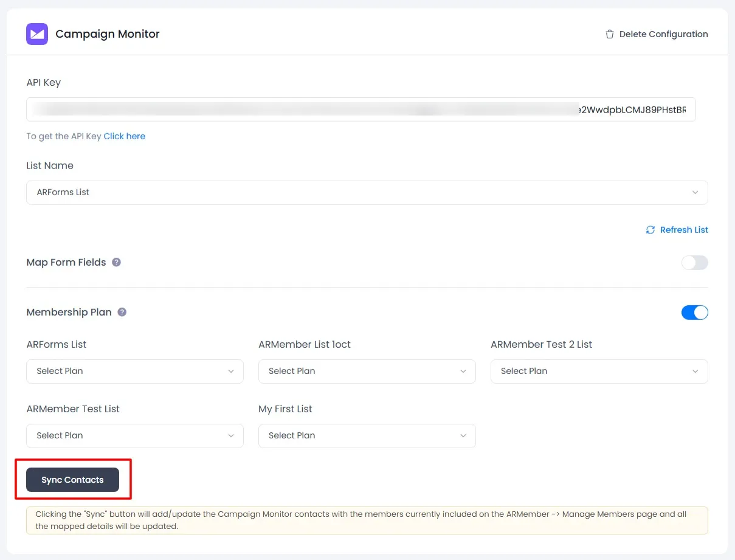Disable the Membership Plan toggle

point(694,313)
